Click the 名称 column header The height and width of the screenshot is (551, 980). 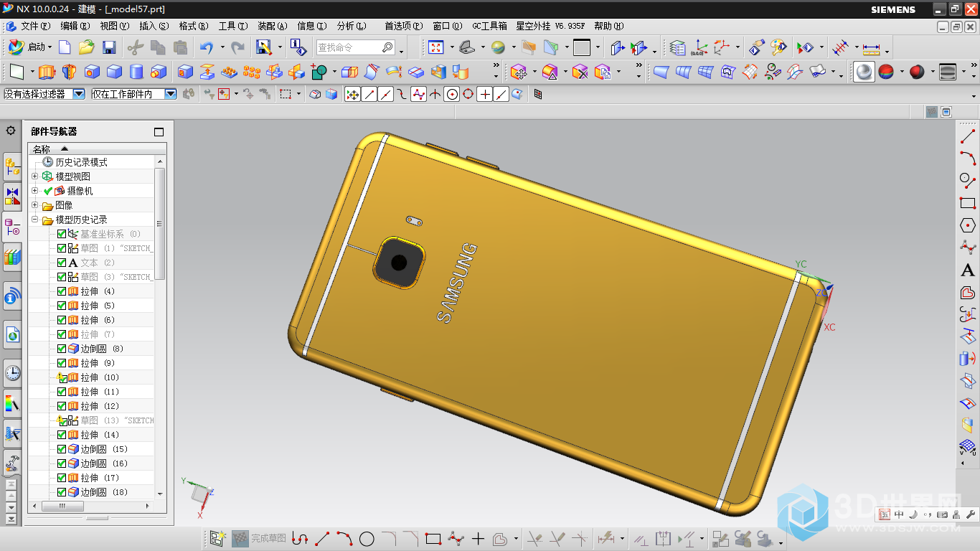click(x=98, y=149)
